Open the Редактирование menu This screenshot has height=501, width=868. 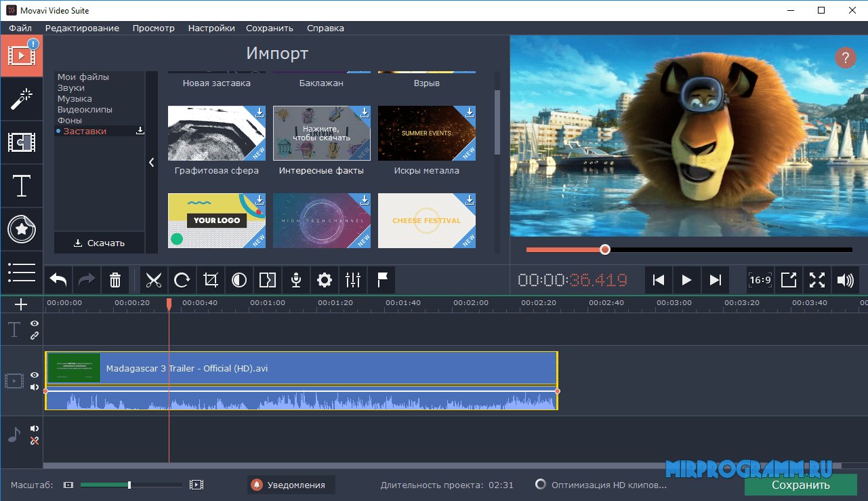(82, 28)
